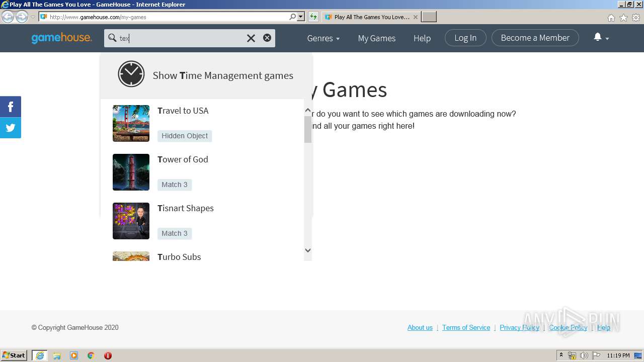The height and width of the screenshot is (362, 644).
Task: Click the volume speaker tray icon
Action: point(584,355)
